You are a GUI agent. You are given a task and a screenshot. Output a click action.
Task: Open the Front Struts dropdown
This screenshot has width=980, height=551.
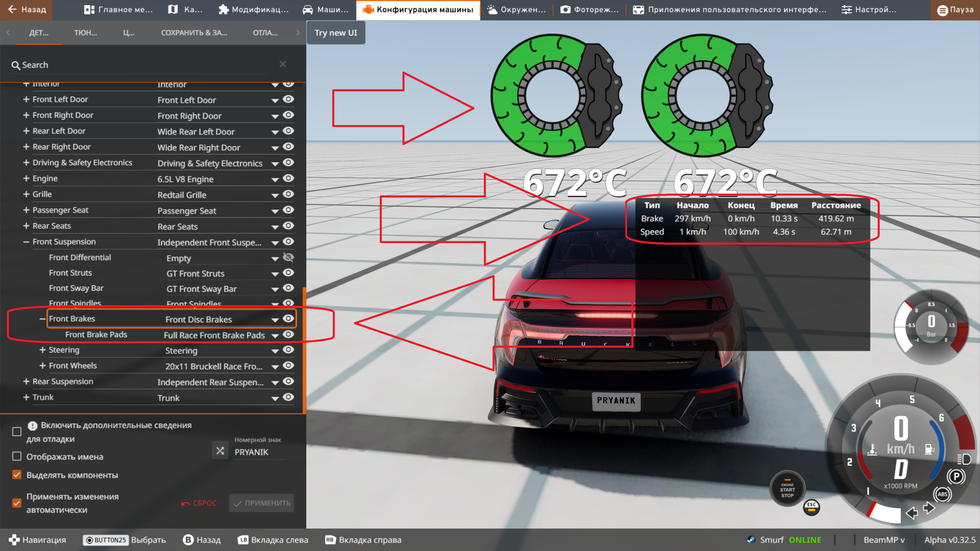click(275, 274)
